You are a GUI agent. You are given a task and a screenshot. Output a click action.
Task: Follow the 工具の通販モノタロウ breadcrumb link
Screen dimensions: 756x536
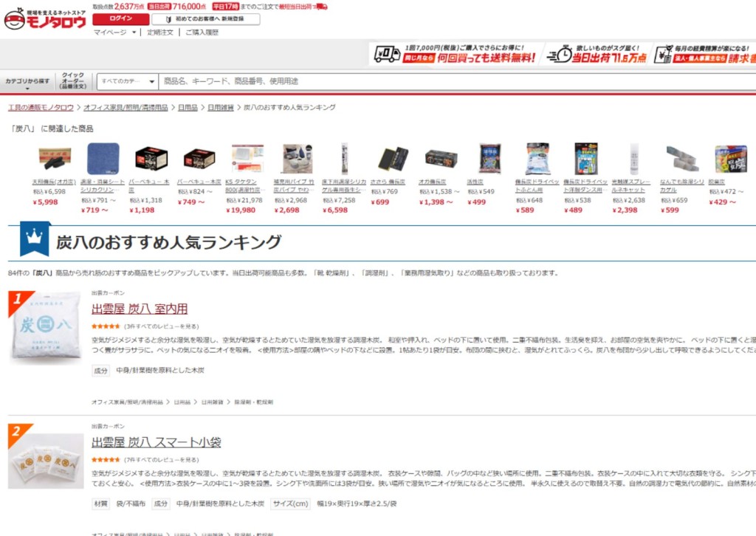click(x=41, y=108)
